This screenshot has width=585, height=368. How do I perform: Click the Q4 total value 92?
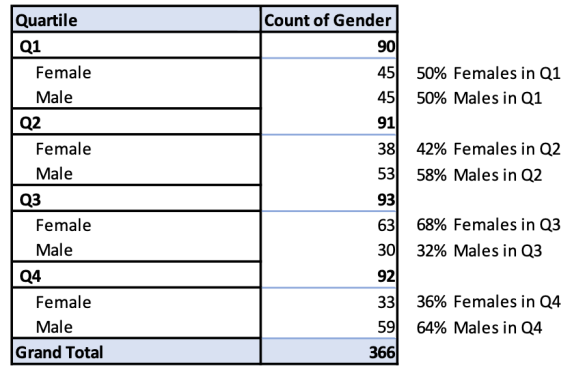(386, 276)
